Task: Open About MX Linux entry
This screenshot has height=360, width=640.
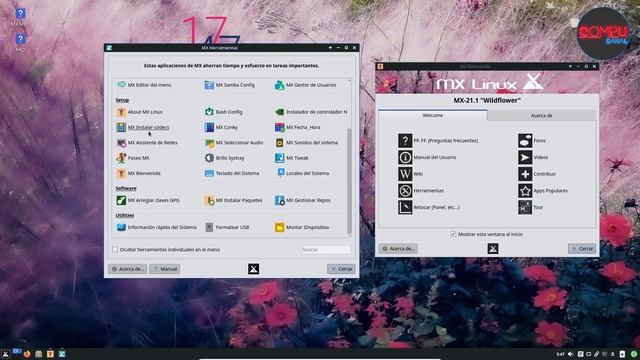Action: coord(139,112)
